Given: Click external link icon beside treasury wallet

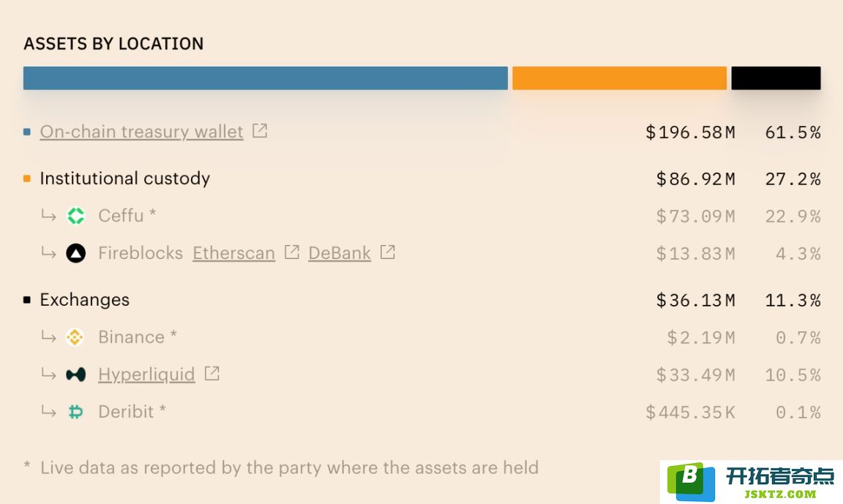Looking at the screenshot, I should (x=261, y=130).
